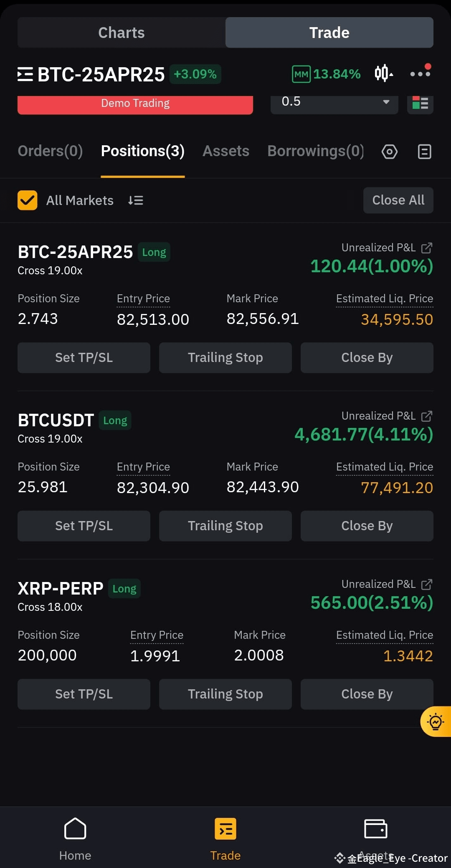Screen dimensions: 451x868
Task: Open the market list hamburger icon beside BTC-25APR25
Action: tap(25, 74)
